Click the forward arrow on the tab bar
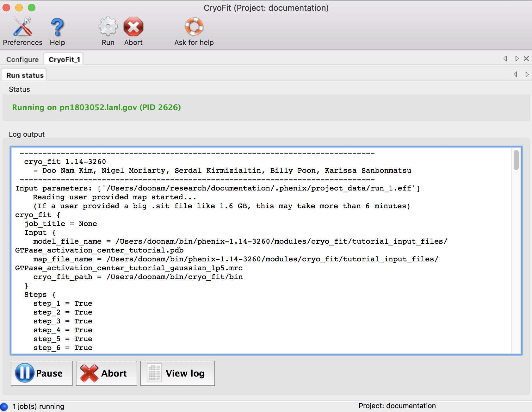 point(517,59)
